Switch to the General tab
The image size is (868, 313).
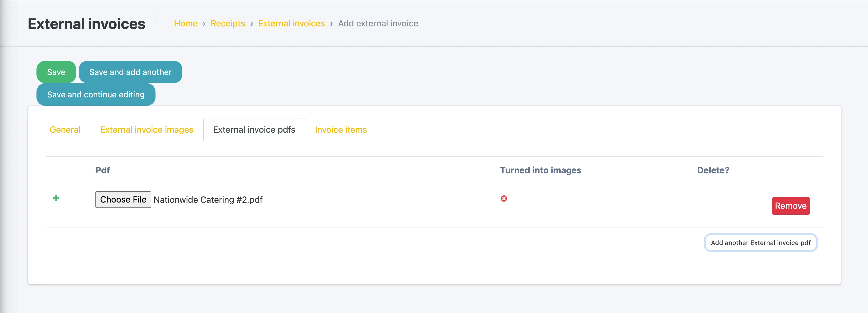point(65,130)
